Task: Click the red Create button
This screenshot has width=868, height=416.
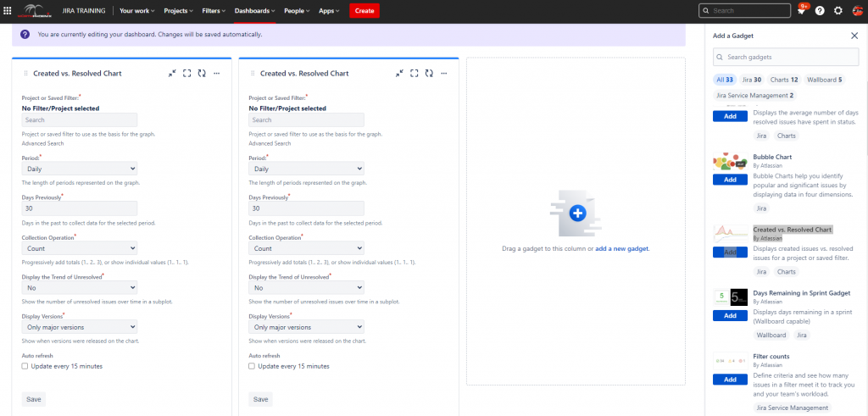Action: click(x=364, y=10)
